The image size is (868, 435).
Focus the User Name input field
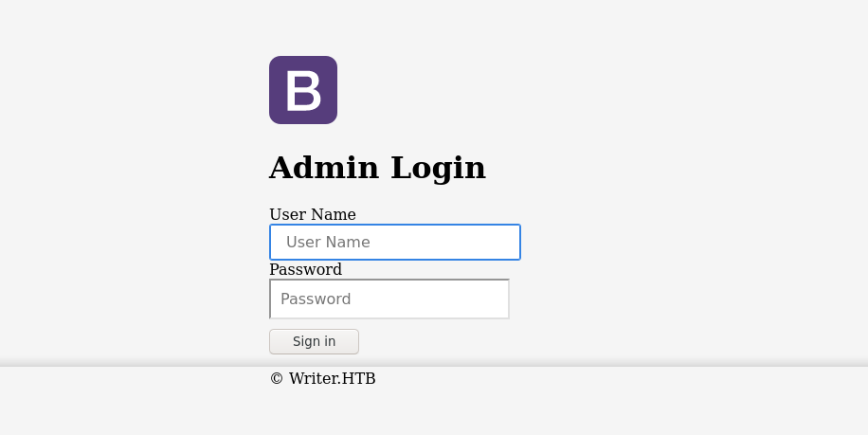click(x=395, y=242)
